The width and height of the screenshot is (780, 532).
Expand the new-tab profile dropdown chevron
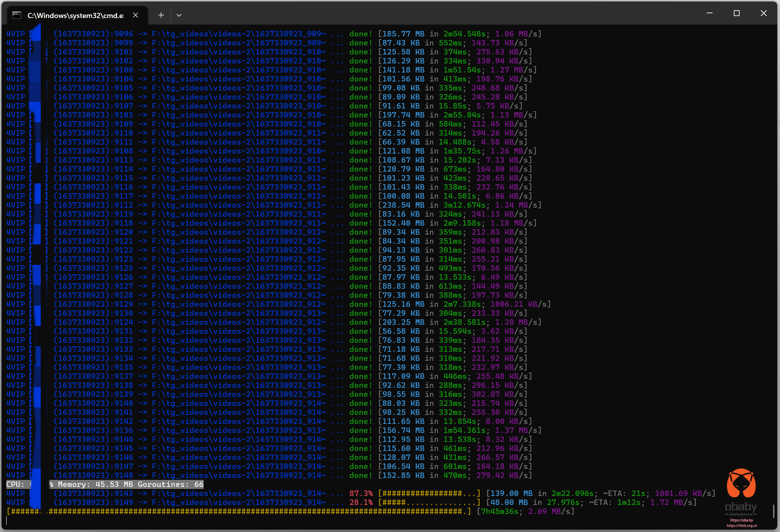coord(179,15)
